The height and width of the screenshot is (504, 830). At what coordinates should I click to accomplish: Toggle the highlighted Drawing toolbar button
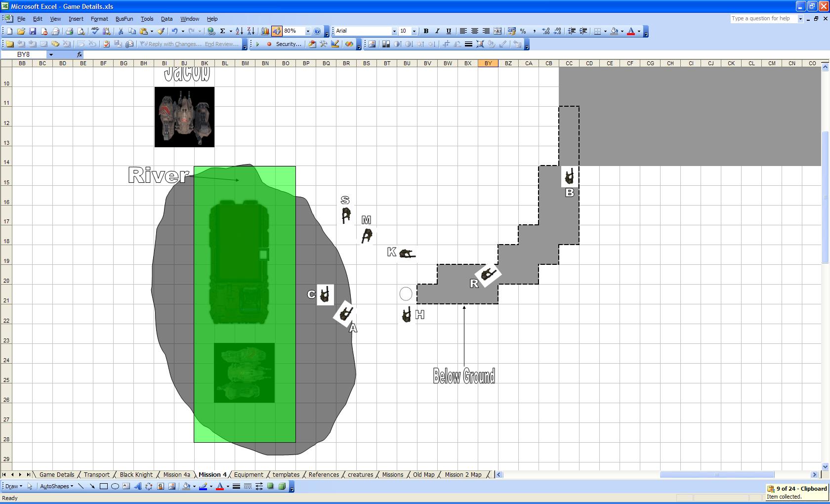pyautogui.click(x=276, y=31)
